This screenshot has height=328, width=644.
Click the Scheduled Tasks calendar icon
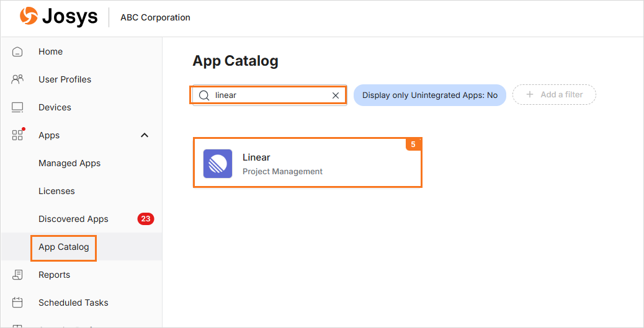[x=17, y=303]
